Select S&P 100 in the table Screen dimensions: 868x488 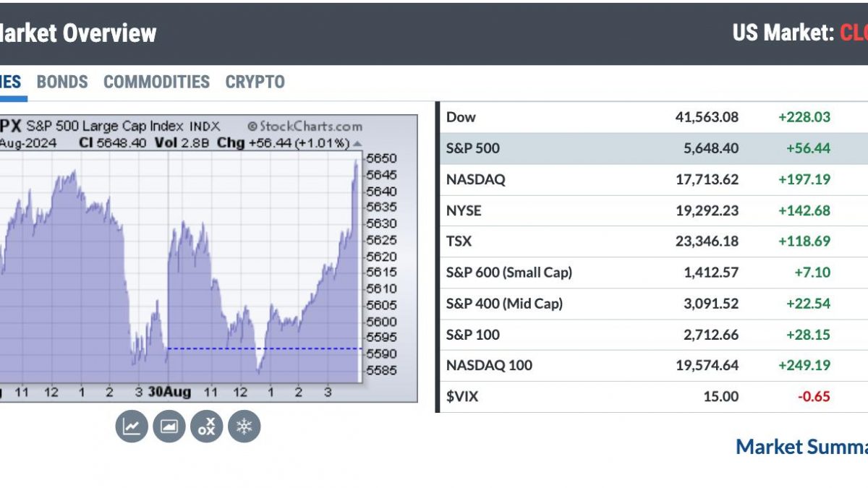click(x=473, y=335)
